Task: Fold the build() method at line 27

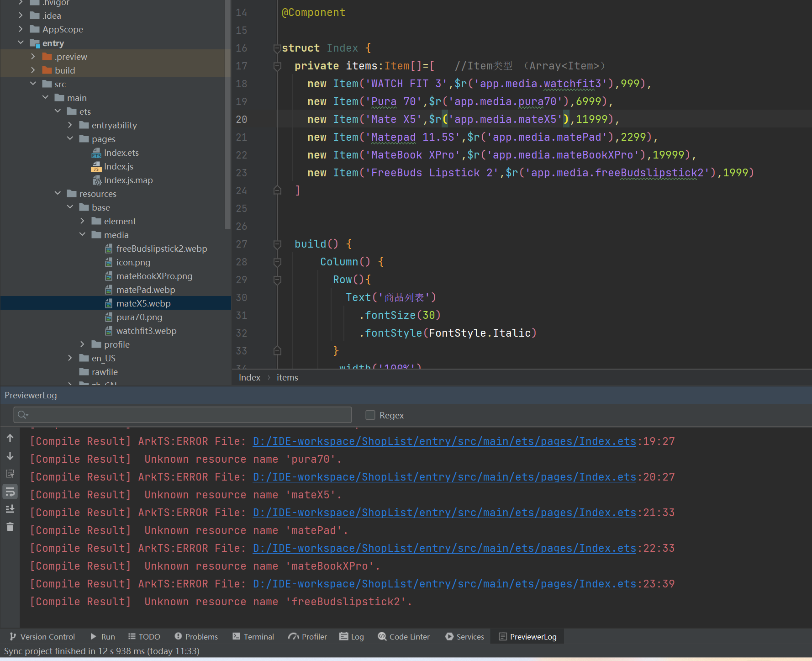Action: (x=277, y=244)
